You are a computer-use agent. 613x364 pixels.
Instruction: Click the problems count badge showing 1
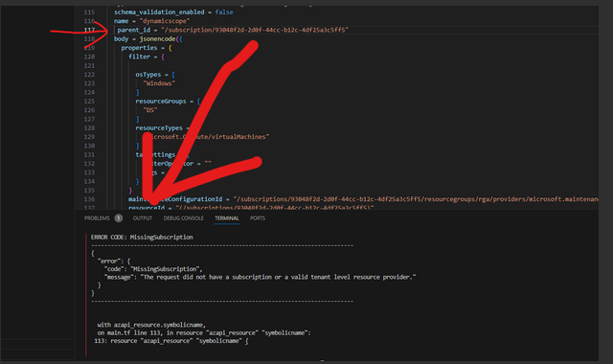point(119,218)
